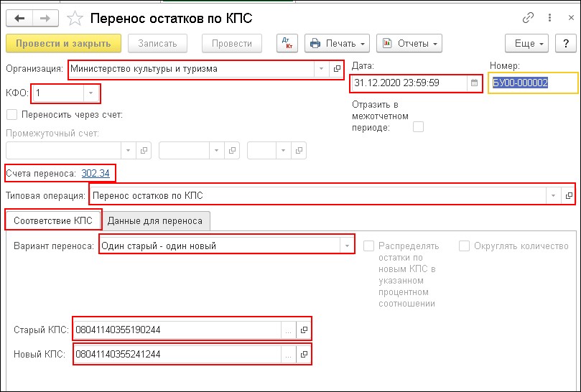Toggle Отразить в межотчетном периоде checkbox
Image resolution: width=581 pixels, height=392 pixels.
pyautogui.click(x=419, y=127)
